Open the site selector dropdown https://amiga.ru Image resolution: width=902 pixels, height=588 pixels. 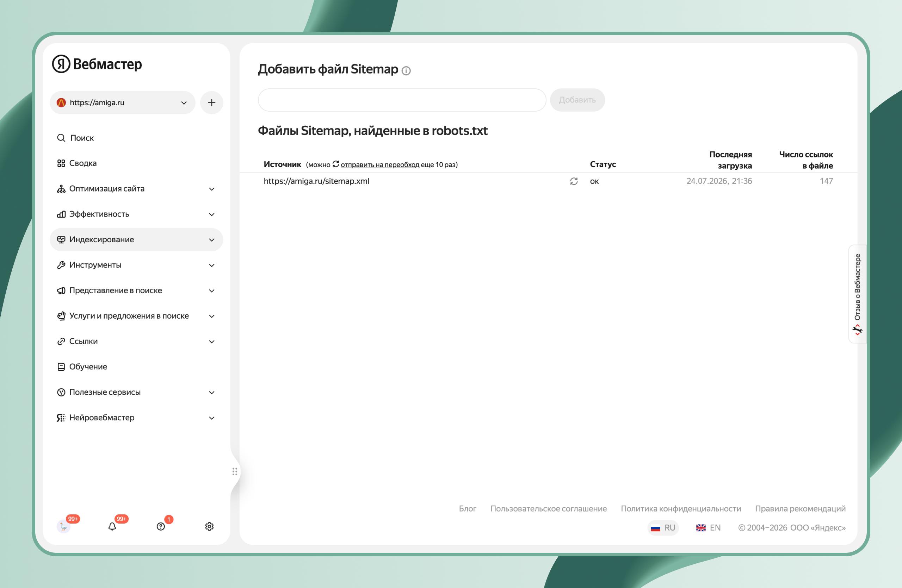(122, 102)
